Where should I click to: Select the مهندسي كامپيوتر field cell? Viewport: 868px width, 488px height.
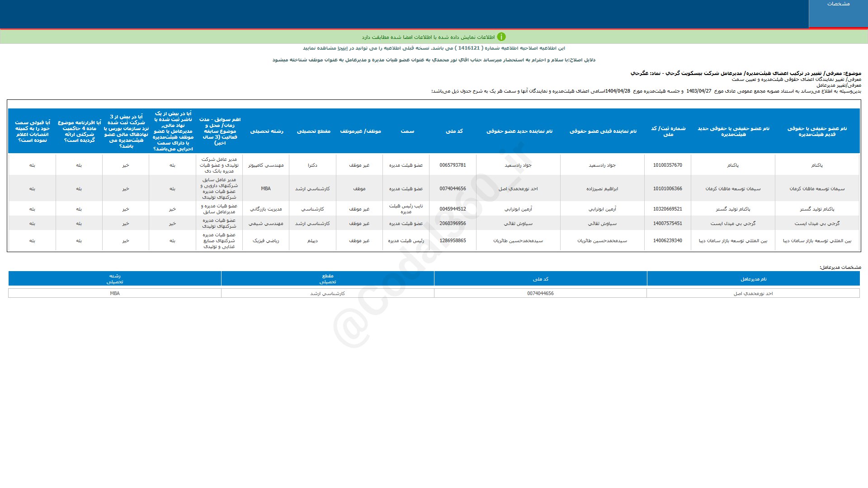(x=266, y=165)
